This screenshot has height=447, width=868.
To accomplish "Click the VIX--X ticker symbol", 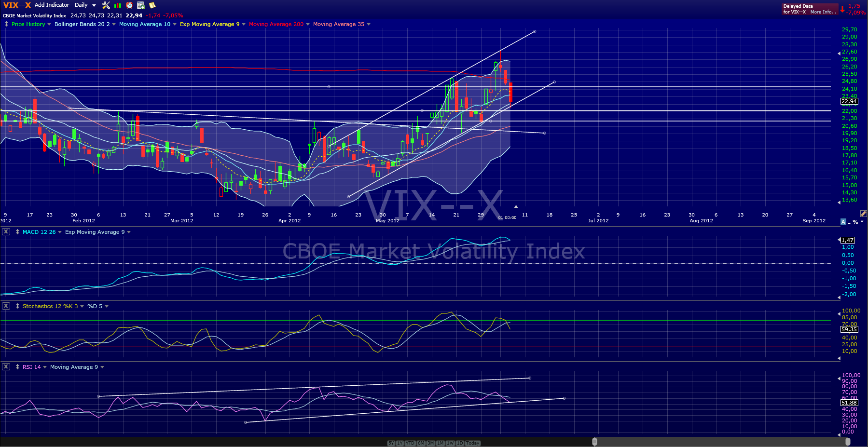I will pyautogui.click(x=17, y=5).
